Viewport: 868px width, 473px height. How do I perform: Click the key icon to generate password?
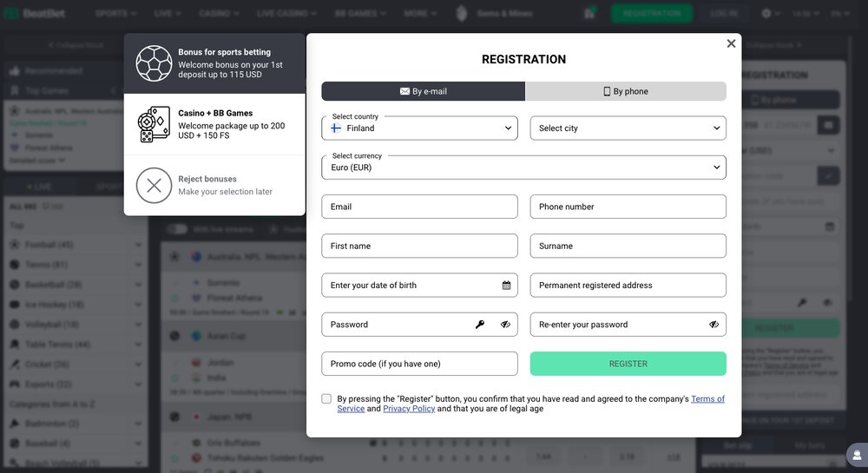click(480, 325)
